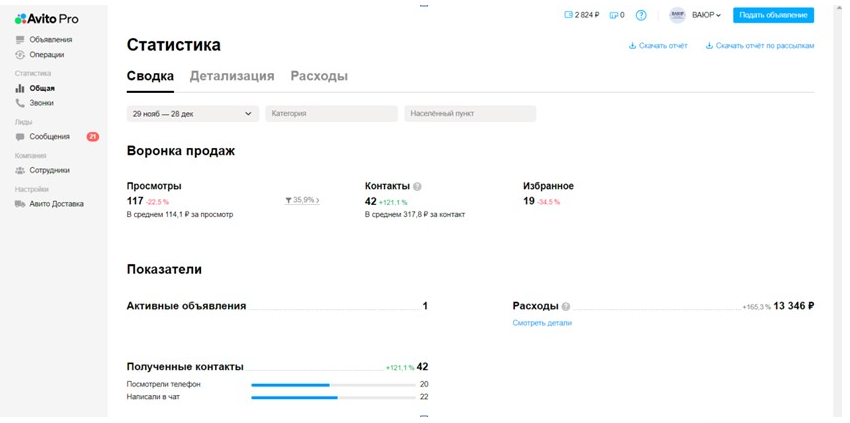Image resolution: width=850 pixels, height=423 pixels.
Task: Open Звонки in the sidebar
Action: click(41, 103)
